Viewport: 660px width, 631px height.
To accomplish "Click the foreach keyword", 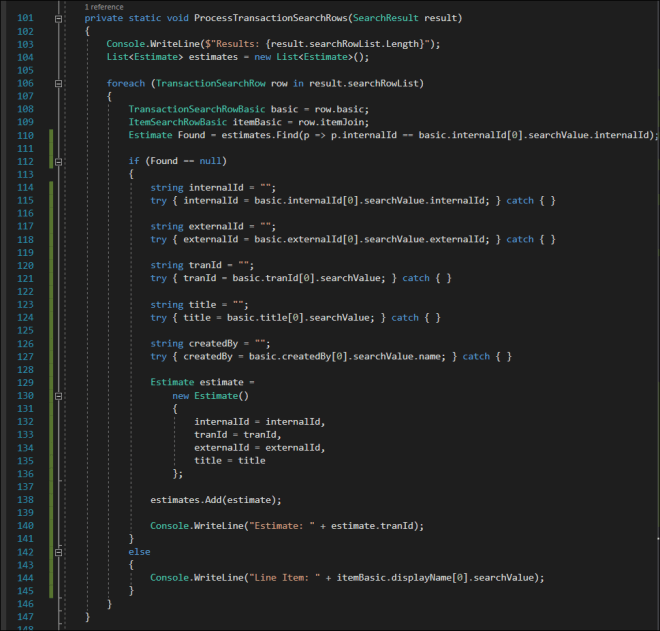I will [x=128, y=83].
